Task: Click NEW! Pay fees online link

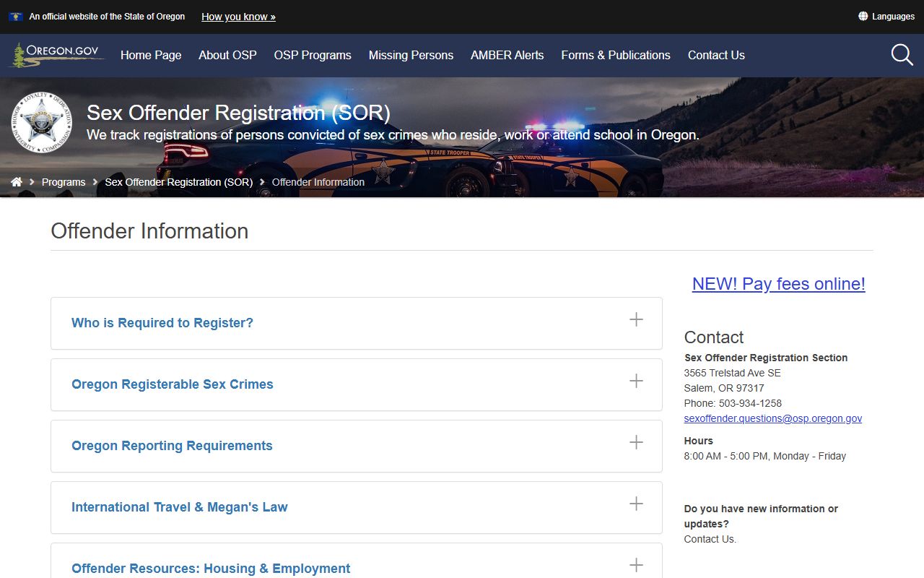Action: [778, 284]
